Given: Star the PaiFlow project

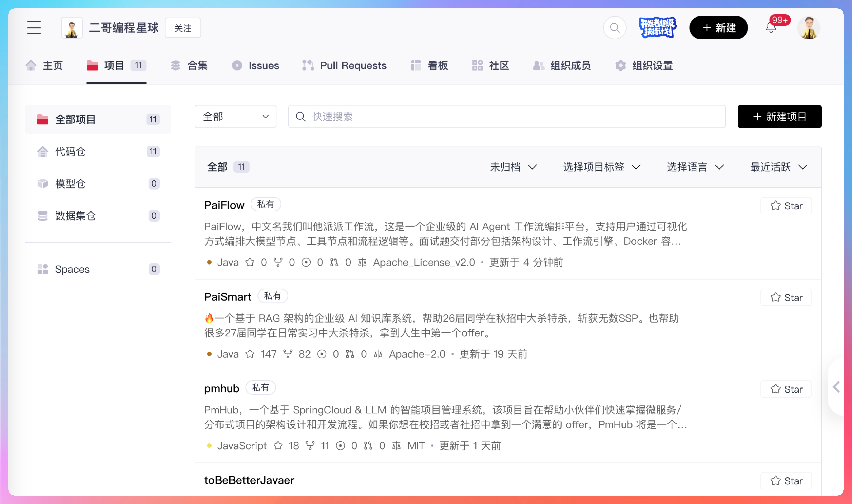Looking at the screenshot, I should (x=786, y=206).
